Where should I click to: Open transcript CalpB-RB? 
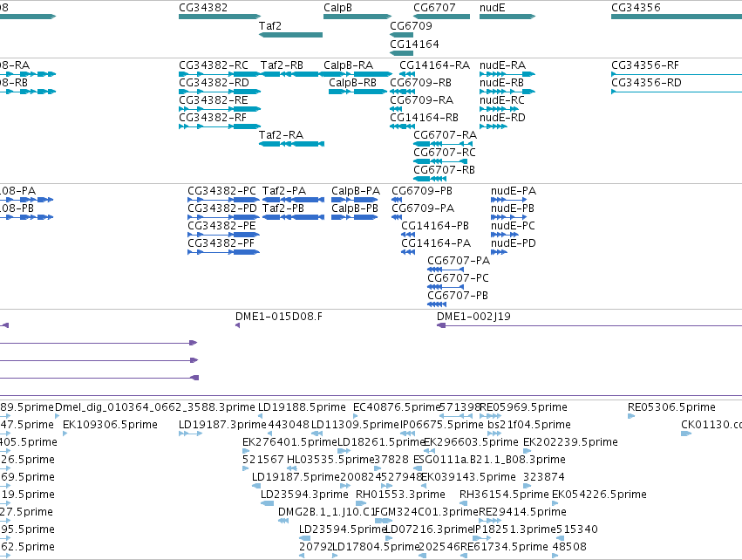click(352, 82)
